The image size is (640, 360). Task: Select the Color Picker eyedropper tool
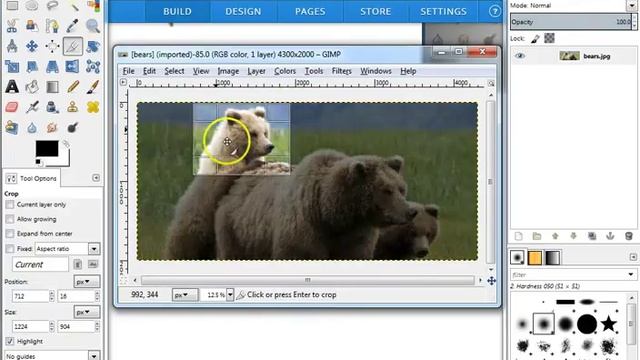click(x=73, y=26)
